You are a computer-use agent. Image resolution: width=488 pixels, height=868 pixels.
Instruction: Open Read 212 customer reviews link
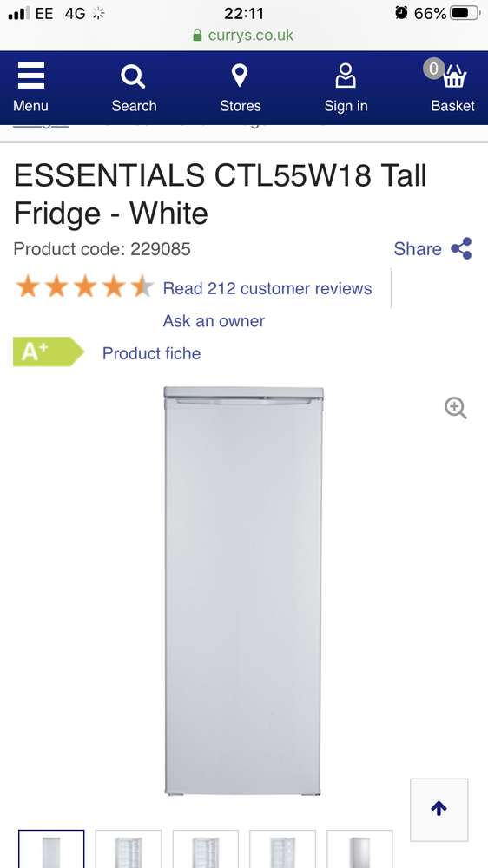(267, 288)
